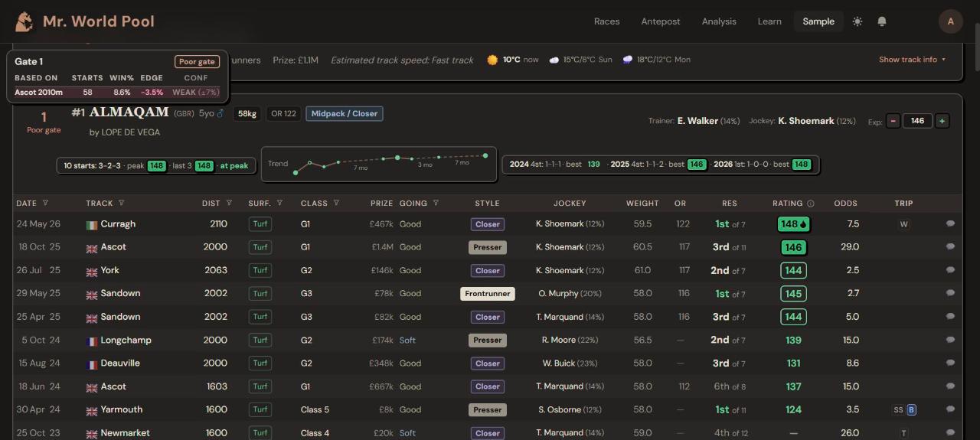This screenshot has height=440, width=980.
Task: Click the Closer badge on Deauville row
Action: point(488,363)
